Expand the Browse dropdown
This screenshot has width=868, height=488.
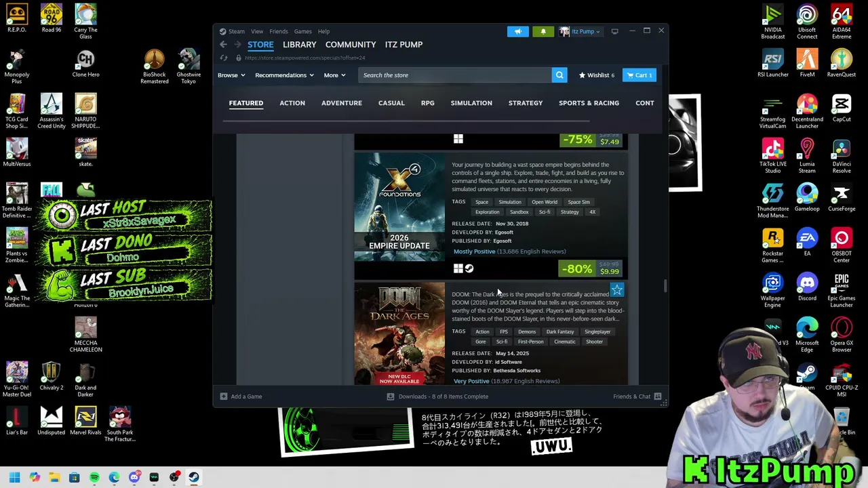[231, 75]
